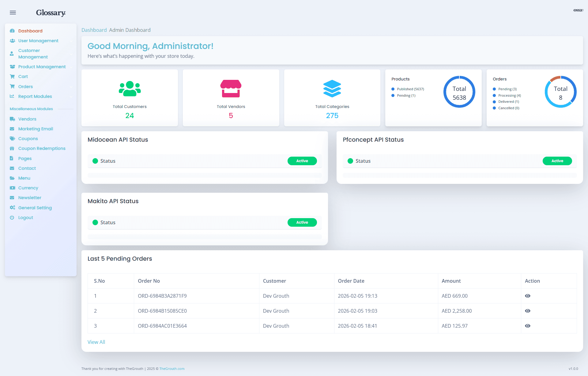The height and width of the screenshot is (376, 588).
Task: Click the Pfconcept API Active badge
Action: tap(557, 161)
